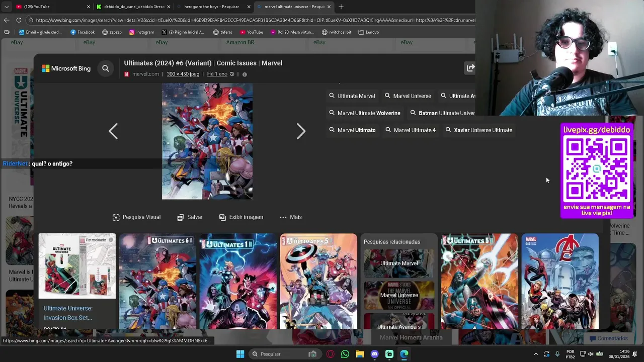Click the browser back arrow
644x362 pixels.
6,20
